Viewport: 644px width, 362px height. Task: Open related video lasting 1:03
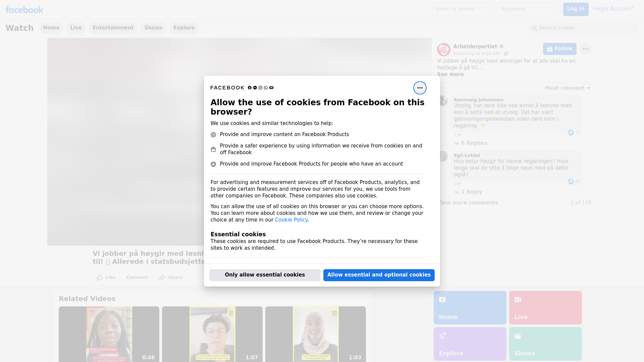coord(316,334)
